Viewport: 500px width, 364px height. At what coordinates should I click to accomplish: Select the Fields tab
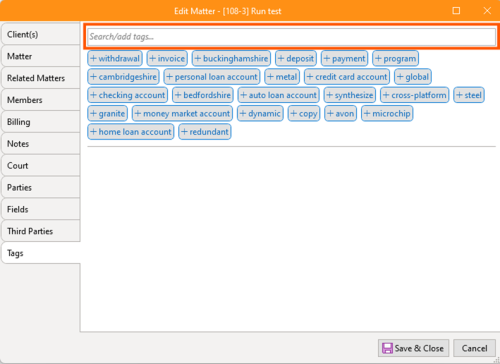pyautogui.click(x=41, y=209)
